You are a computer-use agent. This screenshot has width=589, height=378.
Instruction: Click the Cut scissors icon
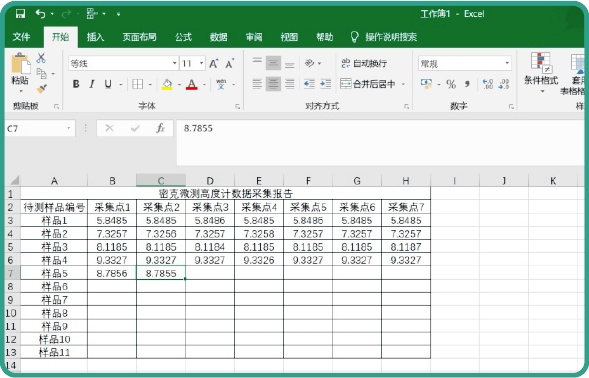click(x=41, y=58)
